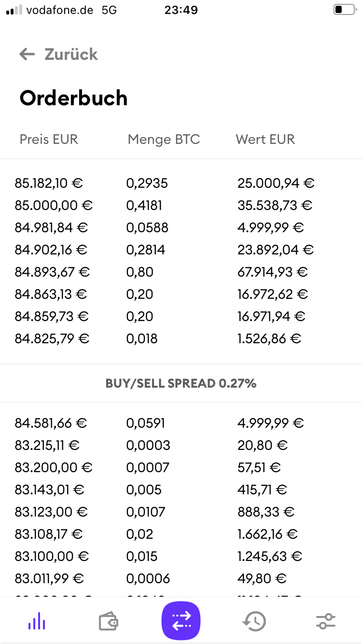The image size is (362, 644).
Task: Tap the 35.538,73 € value entry
Action: click(275, 206)
